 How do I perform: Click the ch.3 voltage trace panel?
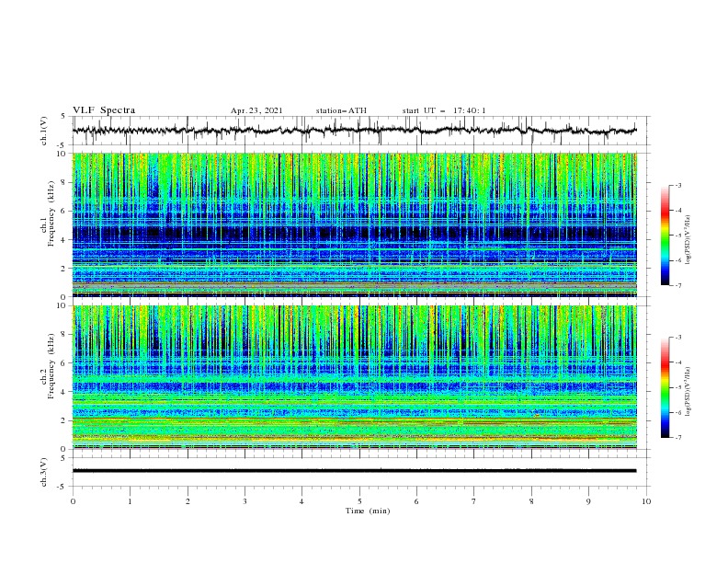(360, 472)
